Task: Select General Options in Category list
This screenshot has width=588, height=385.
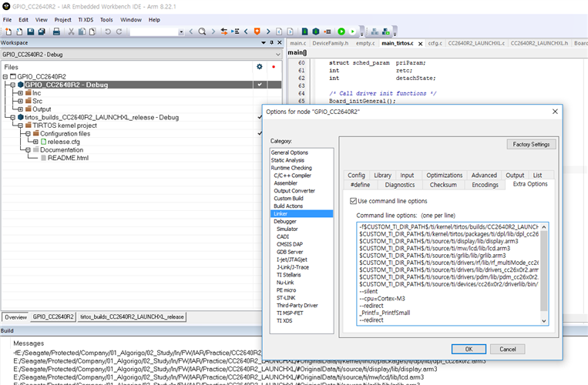Action: click(290, 152)
